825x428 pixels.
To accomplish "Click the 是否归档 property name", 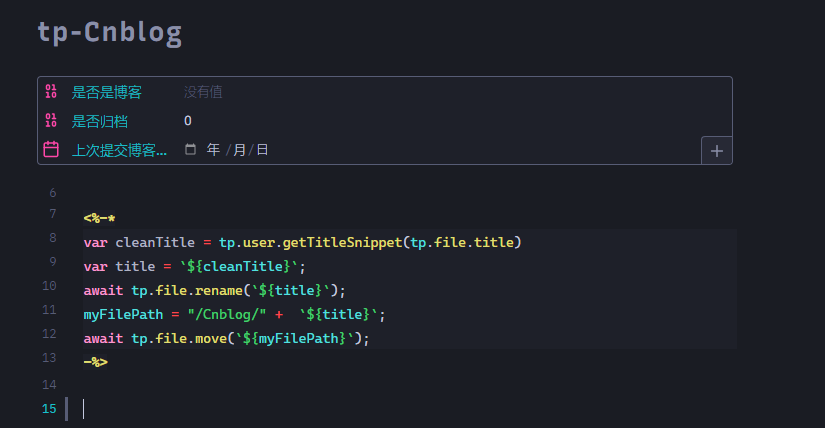I will pyautogui.click(x=100, y=121).
